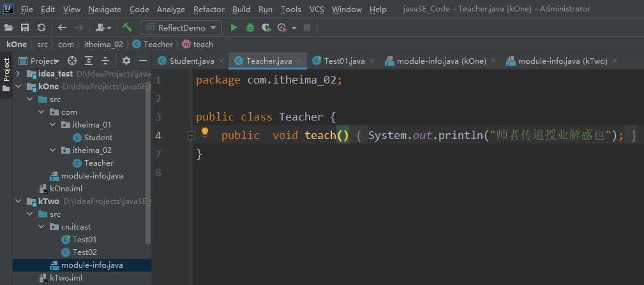Click kOne in breadcrumb bar
The height and width of the screenshot is (285, 644).
click(x=17, y=44)
